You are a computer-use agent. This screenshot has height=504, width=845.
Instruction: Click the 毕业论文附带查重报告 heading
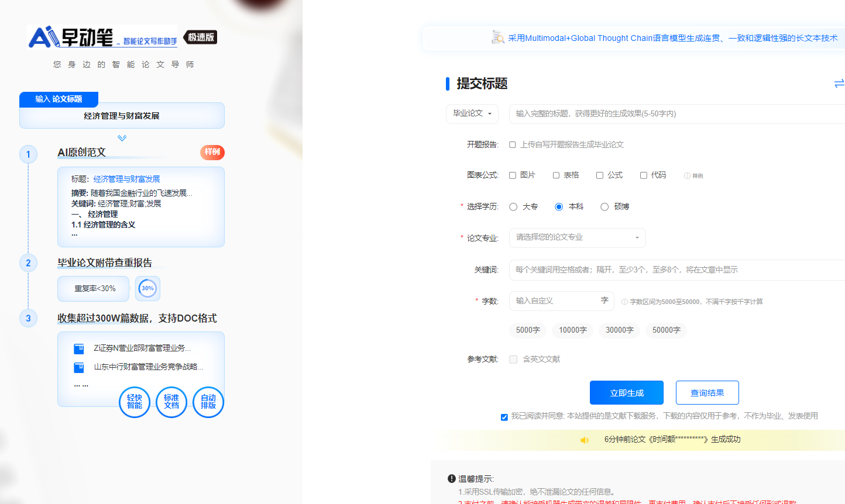click(x=105, y=263)
